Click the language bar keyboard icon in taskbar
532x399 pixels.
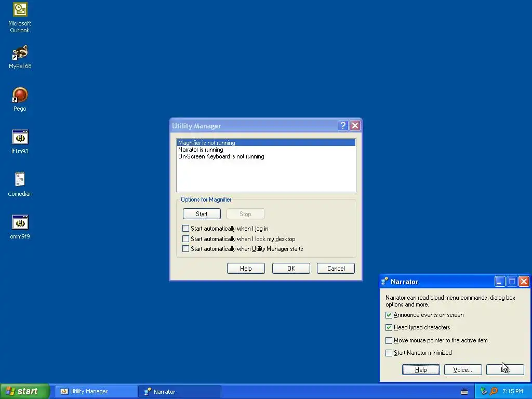(464, 392)
